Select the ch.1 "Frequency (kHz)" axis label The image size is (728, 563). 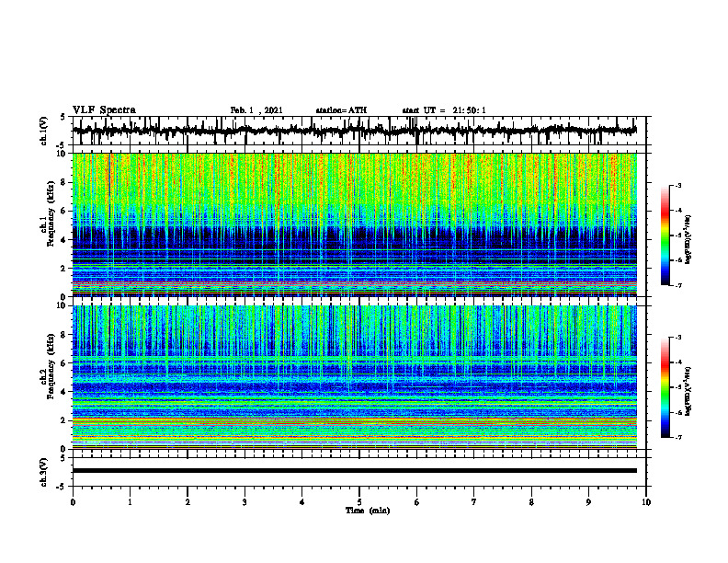coord(51,214)
